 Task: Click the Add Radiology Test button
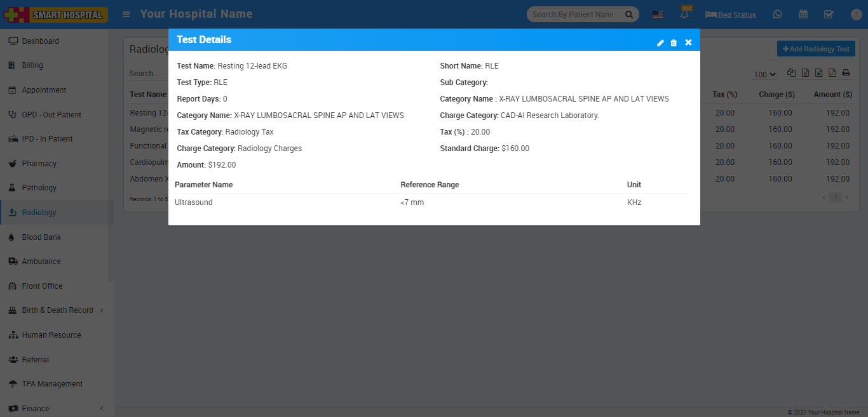816,49
